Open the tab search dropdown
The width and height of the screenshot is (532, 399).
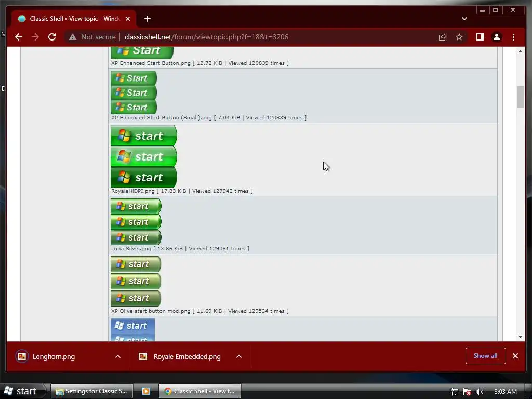click(464, 19)
